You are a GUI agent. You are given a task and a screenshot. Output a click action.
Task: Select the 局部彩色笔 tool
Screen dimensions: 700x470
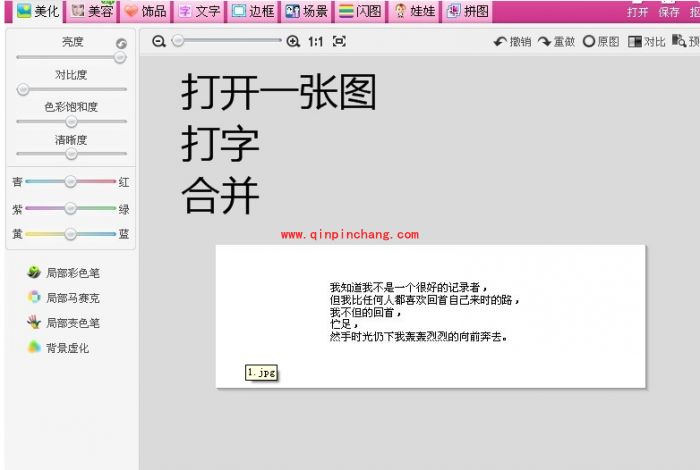point(63,272)
